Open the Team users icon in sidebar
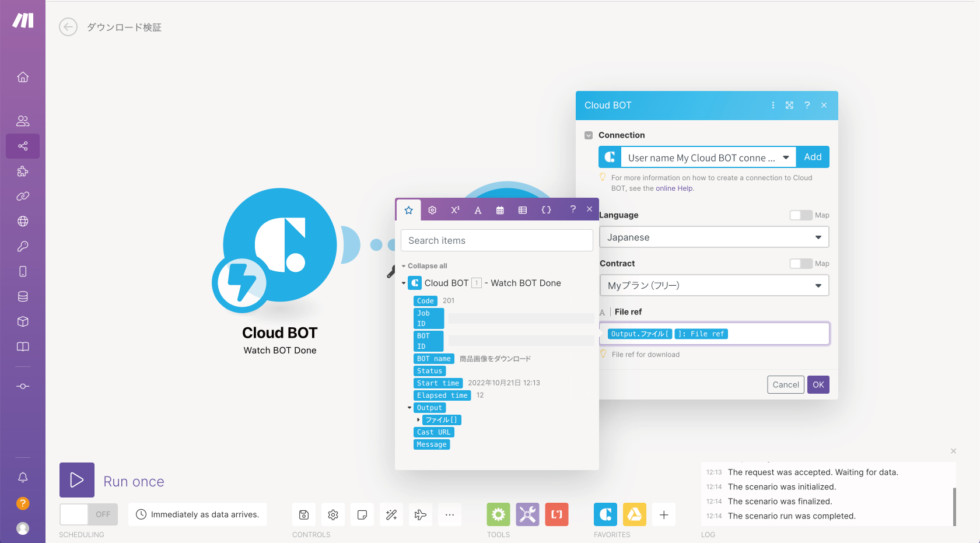 tap(23, 121)
